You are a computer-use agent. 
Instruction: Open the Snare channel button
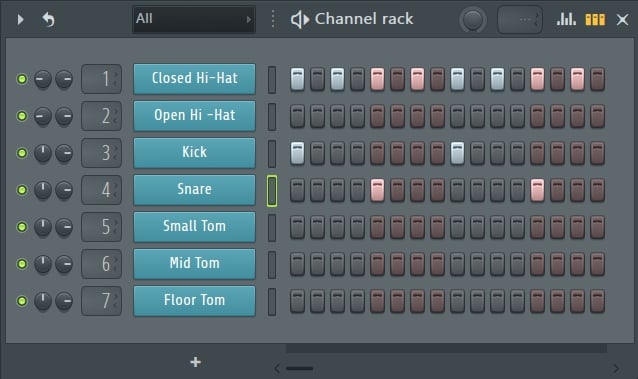194,190
